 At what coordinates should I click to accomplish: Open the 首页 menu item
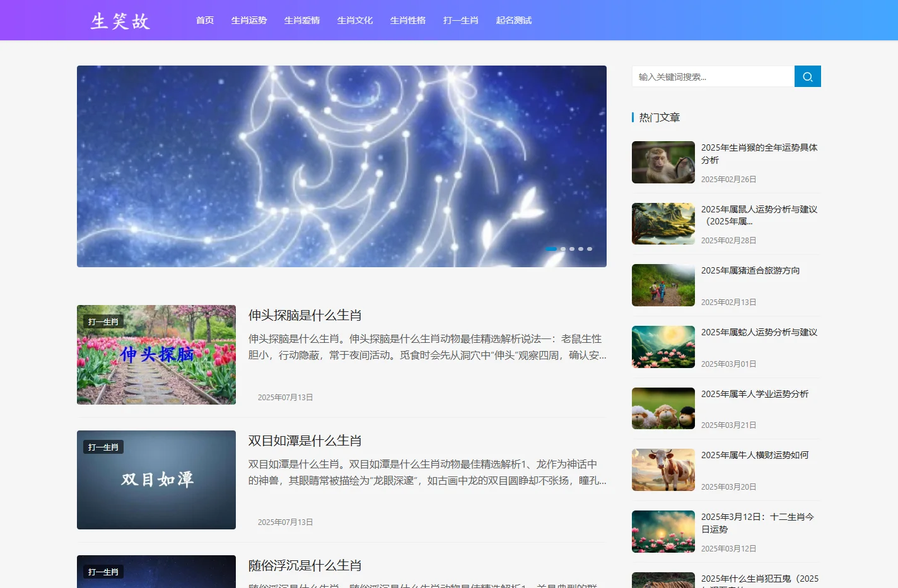coord(205,20)
